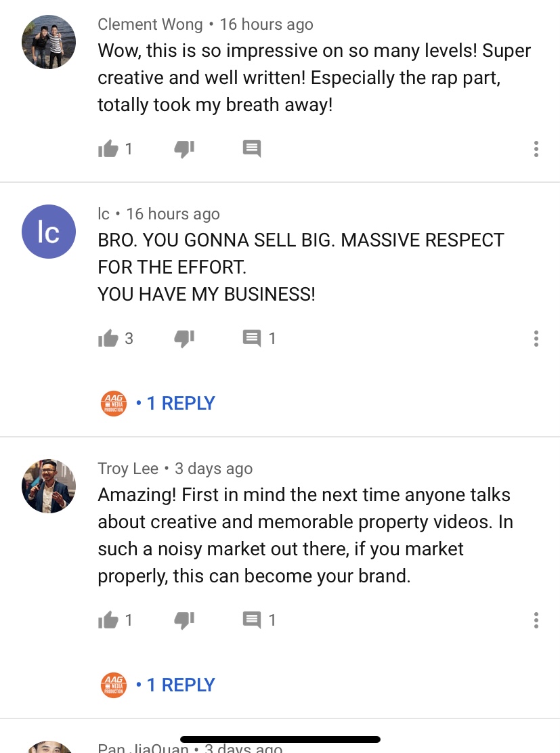Expand 1 REPLY under Troy Lee's comment

[181, 685]
